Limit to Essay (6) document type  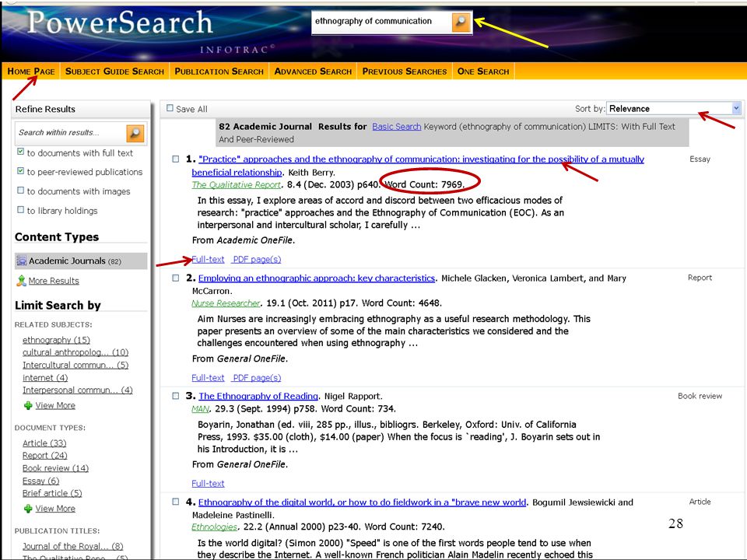41,481
